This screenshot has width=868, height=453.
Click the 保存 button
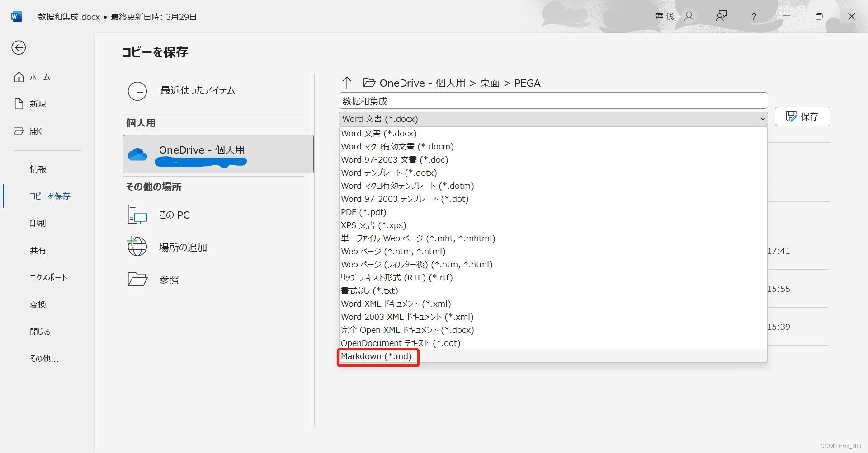coord(802,117)
